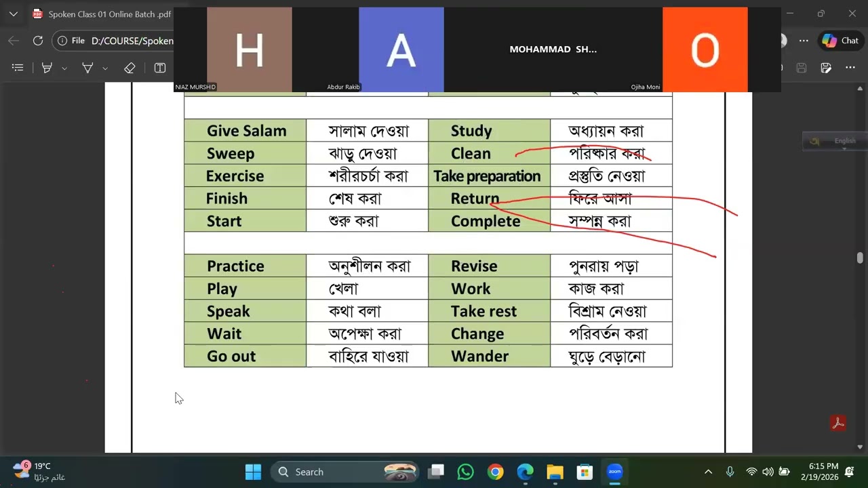The height and width of the screenshot is (488, 868).
Task: Click the word 'Sweep' in table
Action: [x=231, y=153]
